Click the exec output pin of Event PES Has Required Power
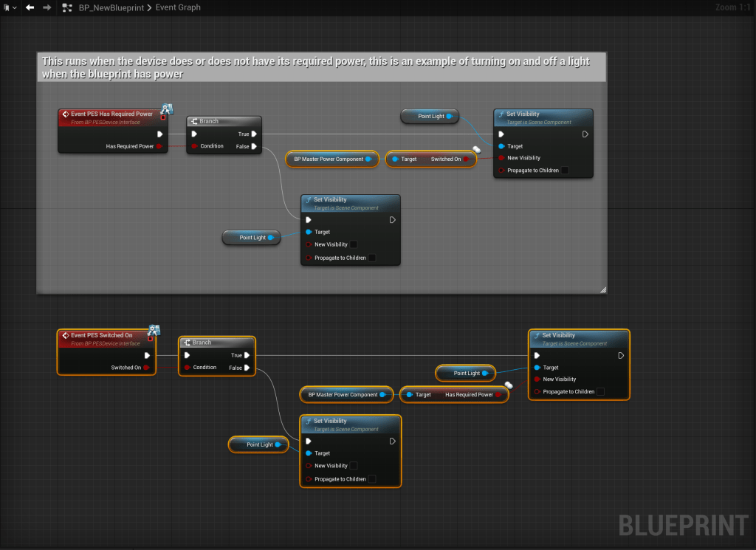Image resolution: width=756 pixels, height=550 pixels. 159,134
